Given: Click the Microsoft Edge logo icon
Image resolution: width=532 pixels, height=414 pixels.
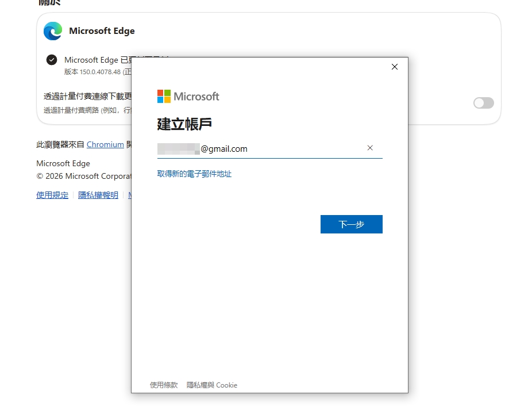Looking at the screenshot, I should tap(53, 31).
